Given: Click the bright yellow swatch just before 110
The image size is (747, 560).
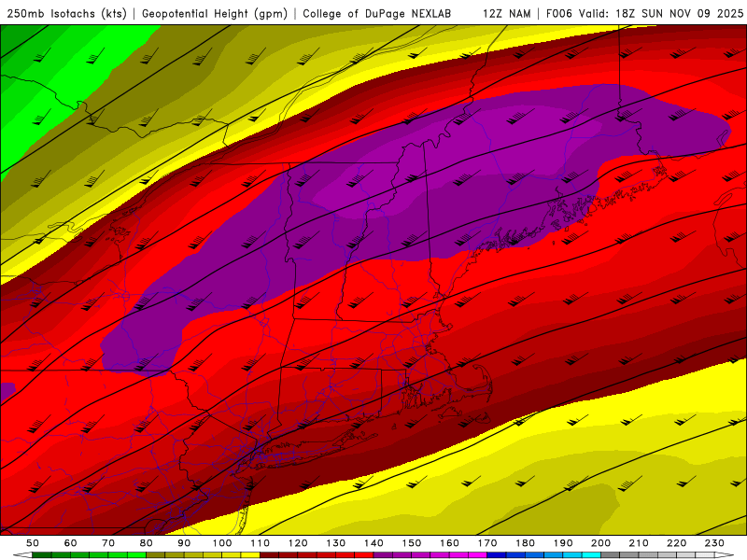Looking at the screenshot, I should click(250, 555).
